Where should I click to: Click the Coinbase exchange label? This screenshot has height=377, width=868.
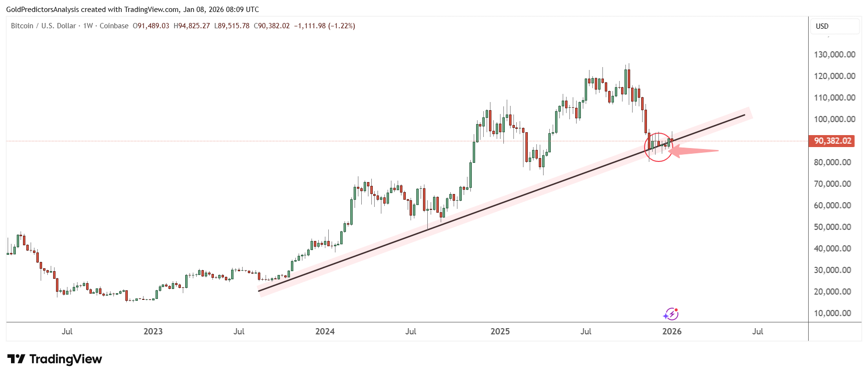click(114, 26)
